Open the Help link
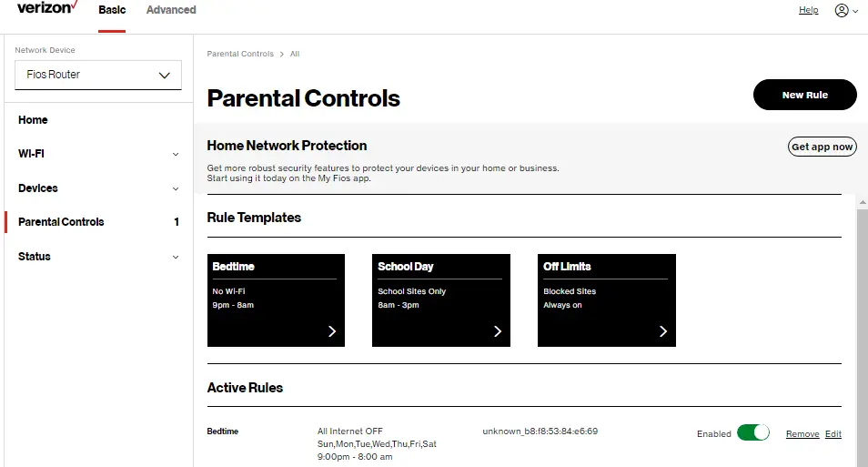Viewport: 868px width, 467px height. coord(808,10)
